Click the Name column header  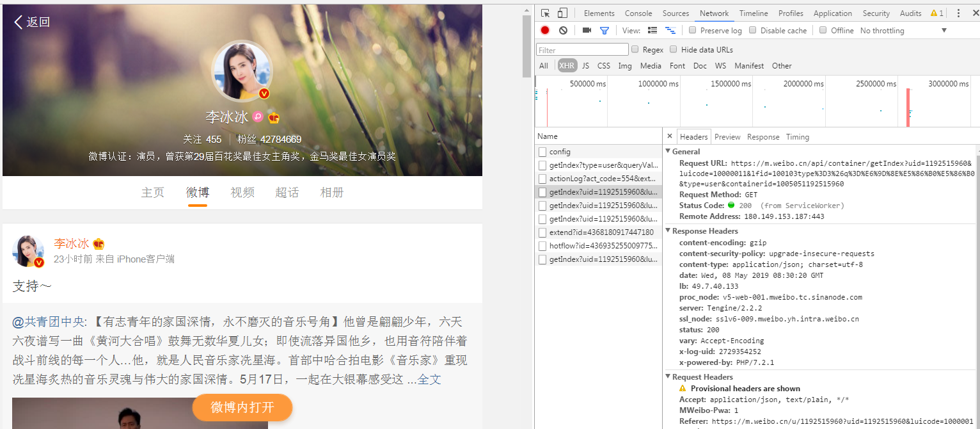tap(599, 136)
